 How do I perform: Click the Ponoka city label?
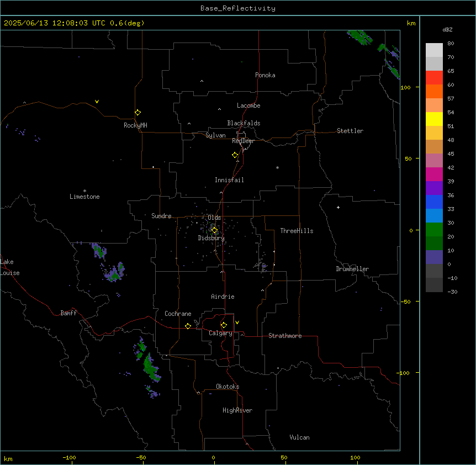pos(265,75)
